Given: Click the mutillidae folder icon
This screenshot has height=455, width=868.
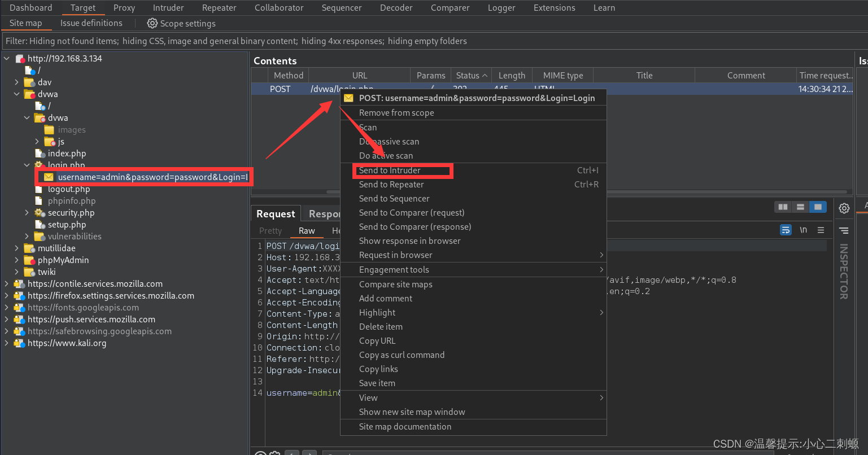Looking at the screenshot, I should [30, 248].
